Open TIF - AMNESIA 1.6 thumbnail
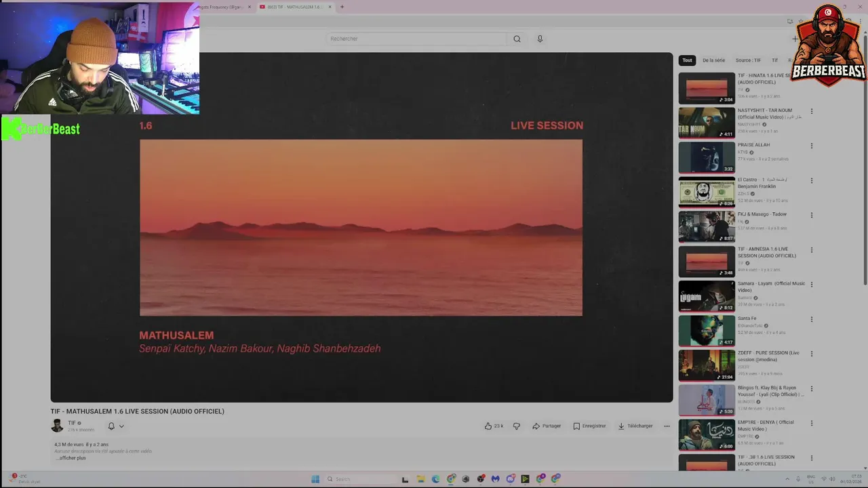The width and height of the screenshot is (868, 488). (707, 262)
